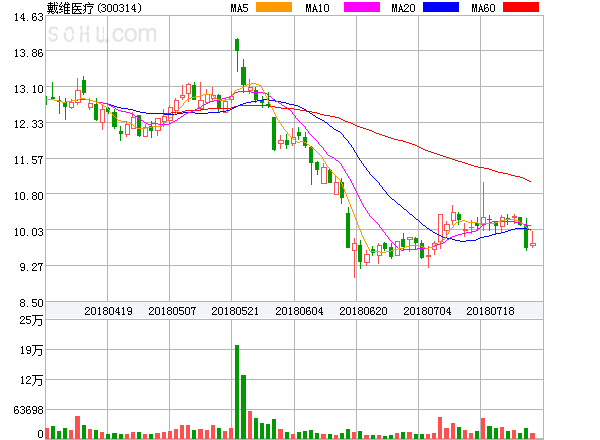600x440 pixels.
Task: Click the 20180419 date label
Action: [x=108, y=311]
